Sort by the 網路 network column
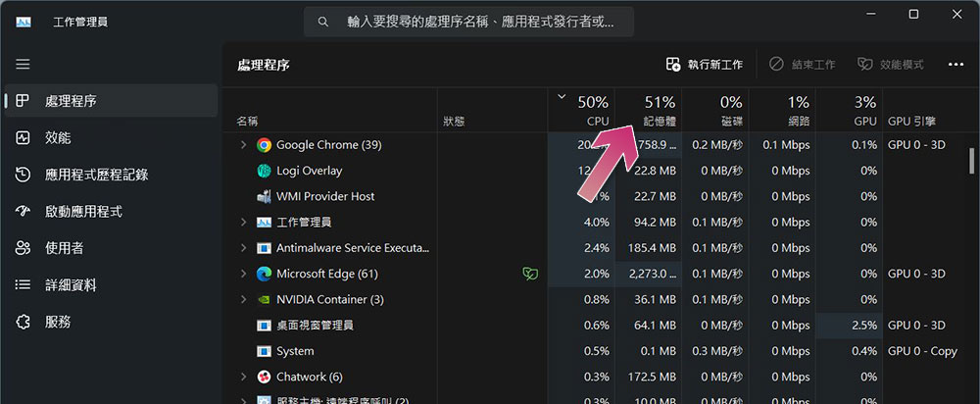Screen dimensions: 980x404 [782, 111]
